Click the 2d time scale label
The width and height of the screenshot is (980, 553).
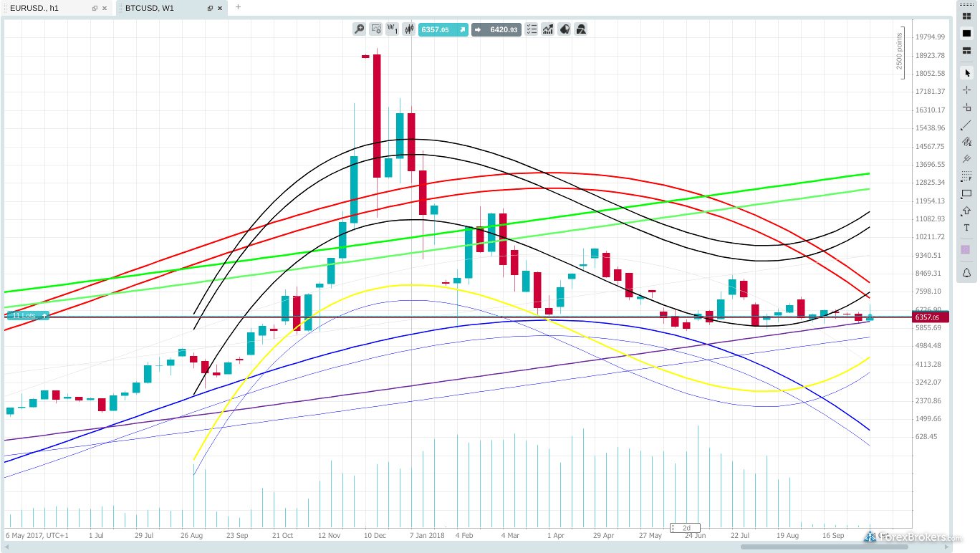coord(686,528)
